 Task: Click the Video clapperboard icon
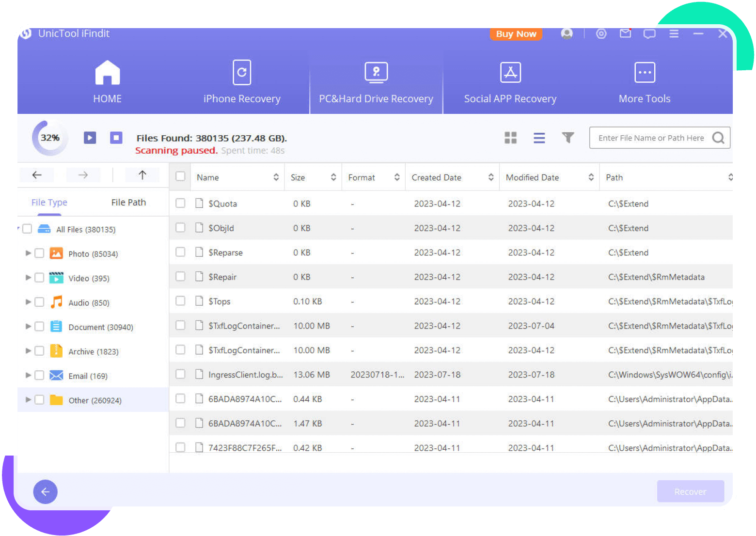pos(56,277)
